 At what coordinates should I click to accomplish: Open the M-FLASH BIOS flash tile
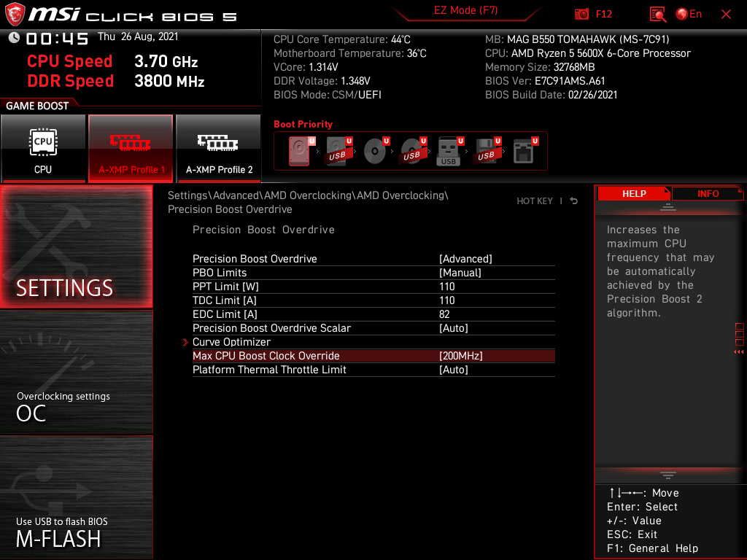click(76, 497)
